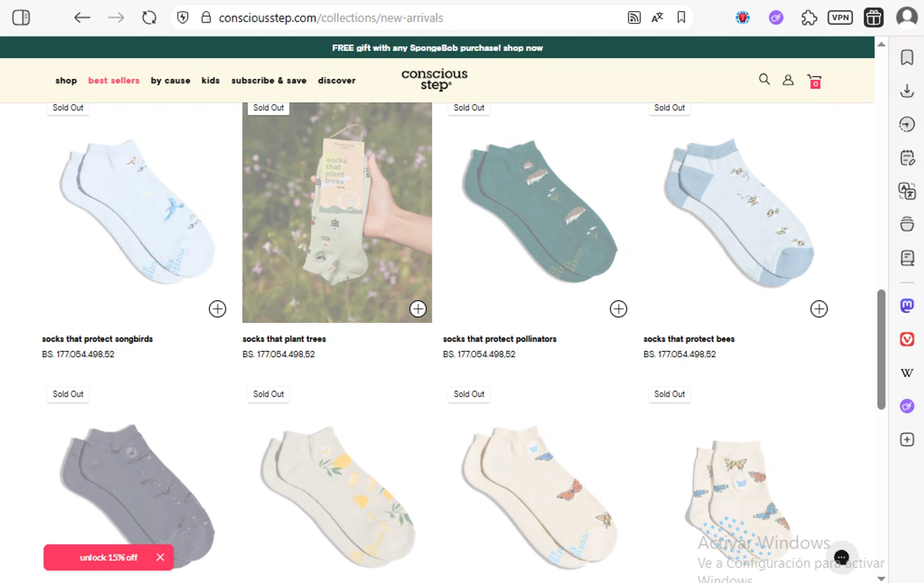Click the red-blue extension icon in toolbar

point(743,17)
